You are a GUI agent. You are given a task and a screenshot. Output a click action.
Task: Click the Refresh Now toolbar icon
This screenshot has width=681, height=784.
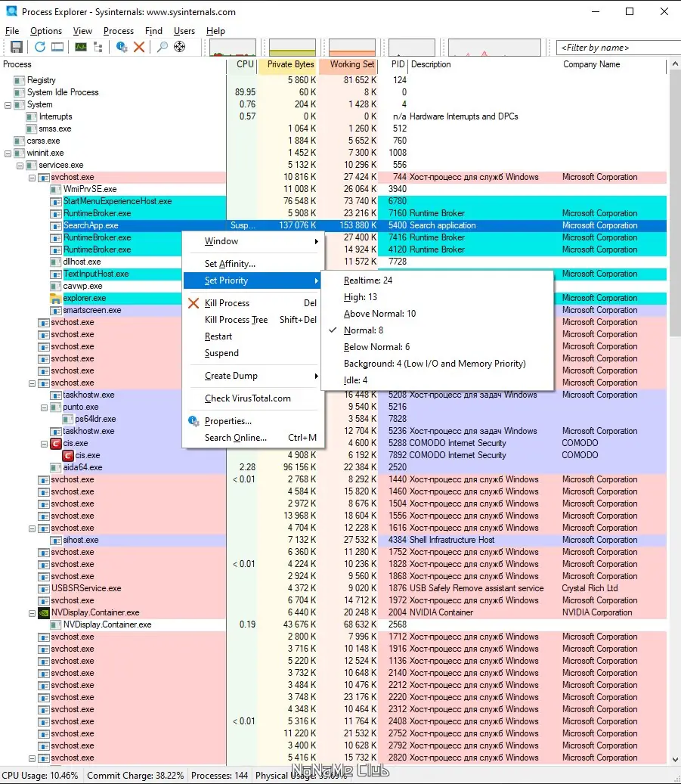[x=40, y=47]
